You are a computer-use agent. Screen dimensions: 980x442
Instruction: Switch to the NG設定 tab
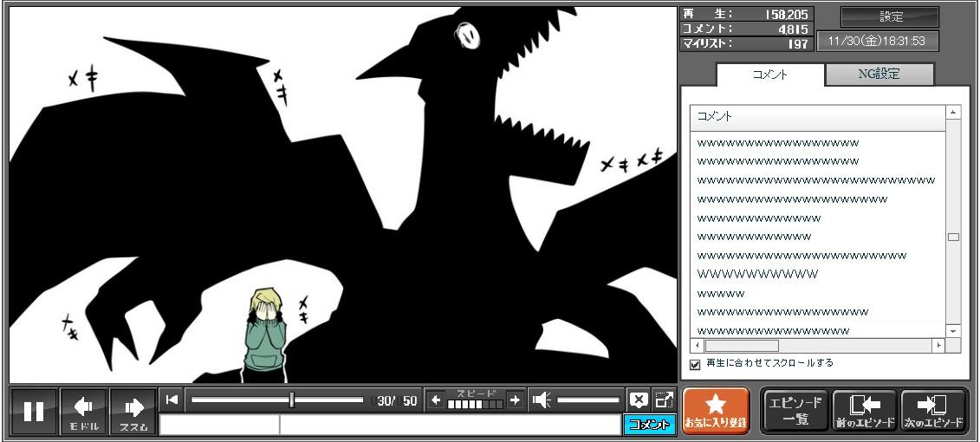pos(879,75)
